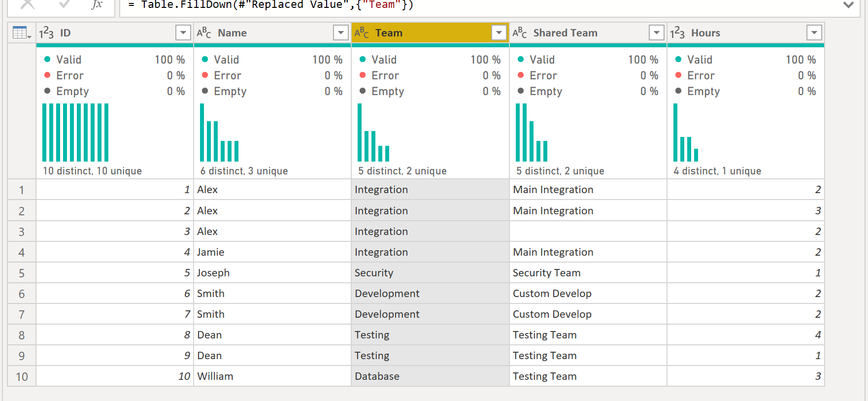Click the '5 distinct, 2 unique' Team summary
Screen dimensions: 868x401
402,171
